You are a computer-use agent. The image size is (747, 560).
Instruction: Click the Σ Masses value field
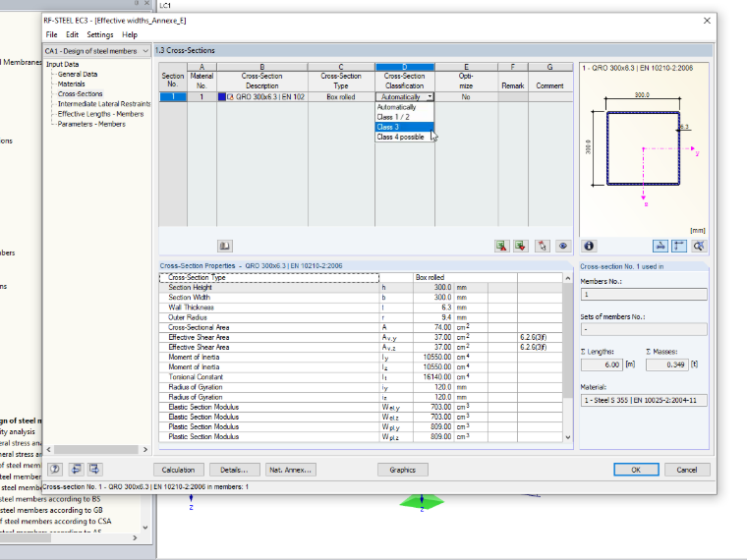coord(667,364)
